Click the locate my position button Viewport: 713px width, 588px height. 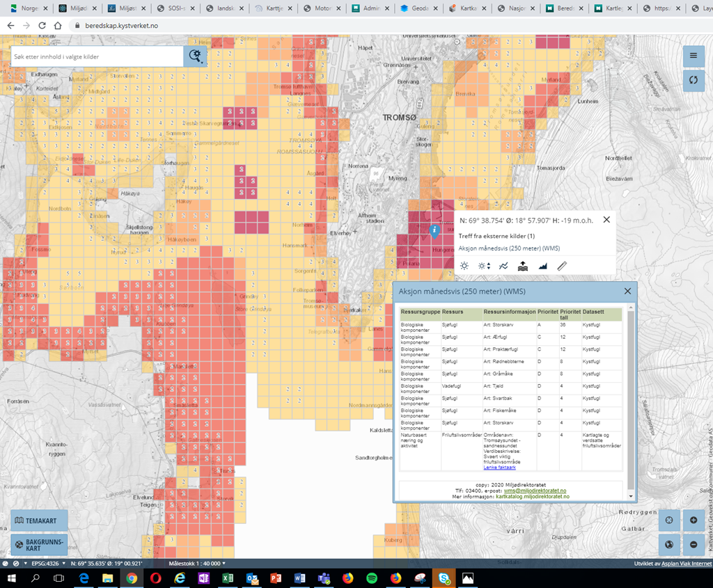pos(669,520)
